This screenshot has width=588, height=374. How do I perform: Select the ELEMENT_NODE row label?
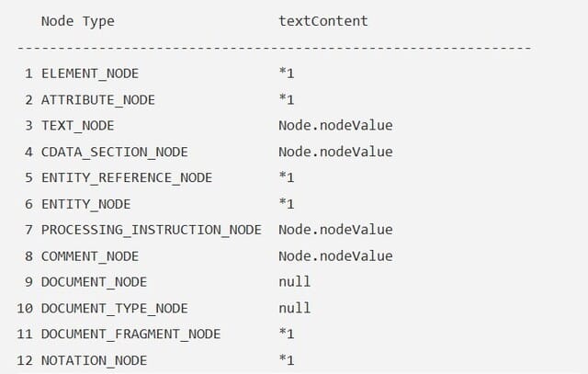(x=90, y=73)
